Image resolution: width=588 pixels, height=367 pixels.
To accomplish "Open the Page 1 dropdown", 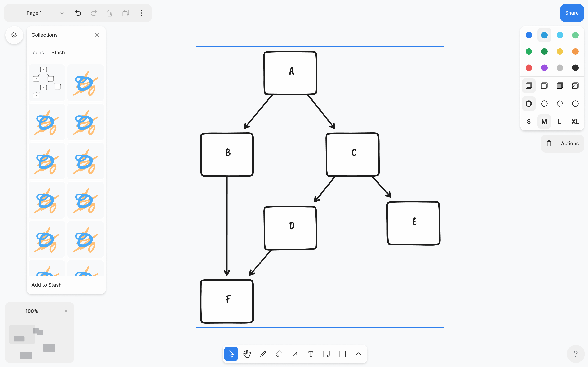I will 62,13.
